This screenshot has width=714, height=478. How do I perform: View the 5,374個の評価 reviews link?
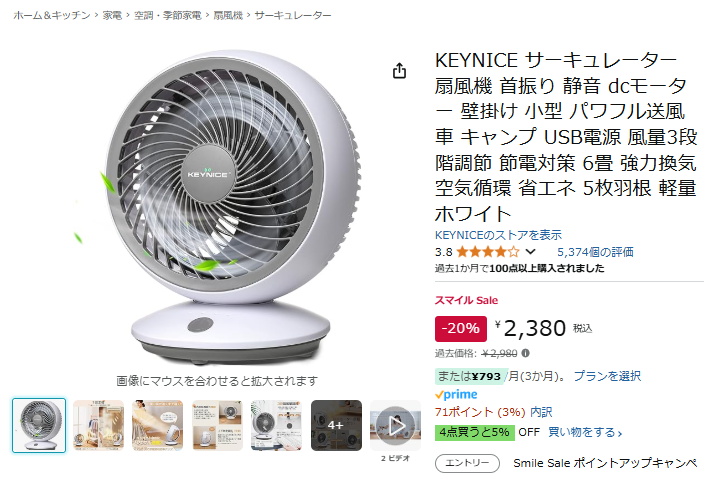[595, 252]
